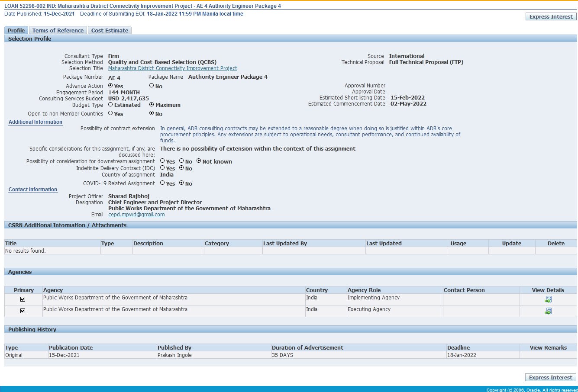Select Yes for Indefinite Delivery Contract
578x392 pixels.
click(x=162, y=168)
